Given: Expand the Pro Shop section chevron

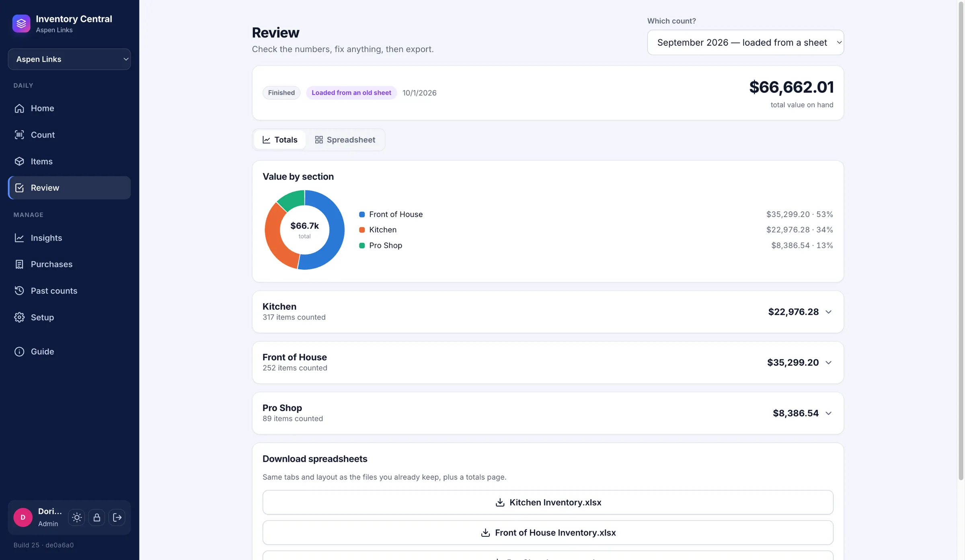Looking at the screenshot, I should [x=828, y=413].
